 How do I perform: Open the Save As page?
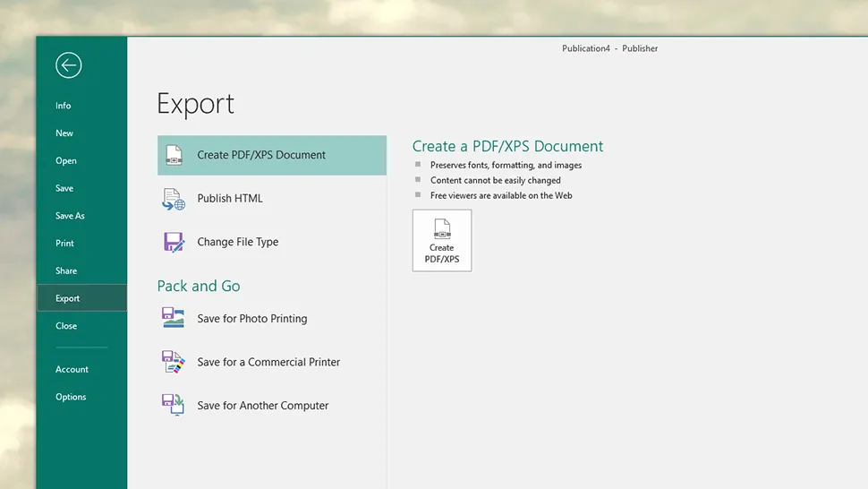(x=70, y=216)
